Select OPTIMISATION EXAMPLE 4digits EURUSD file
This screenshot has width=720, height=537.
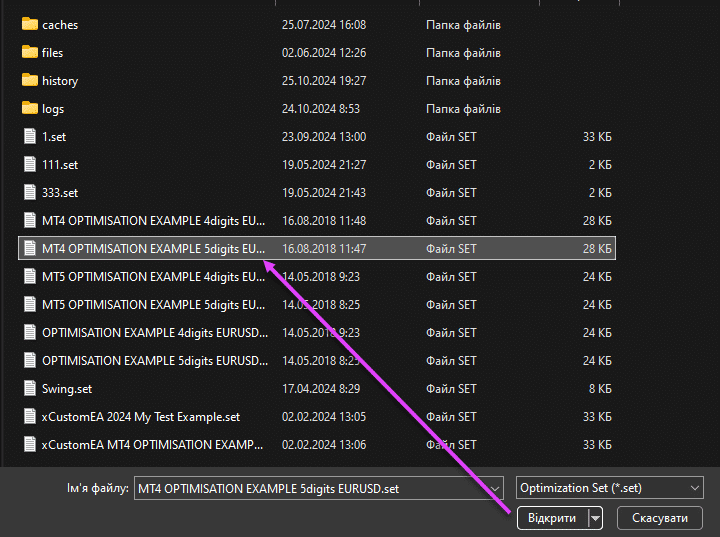(x=154, y=332)
